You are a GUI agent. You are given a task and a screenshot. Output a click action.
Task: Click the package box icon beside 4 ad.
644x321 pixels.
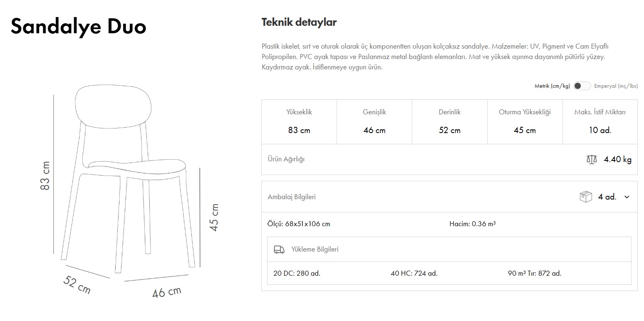[x=585, y=197]
